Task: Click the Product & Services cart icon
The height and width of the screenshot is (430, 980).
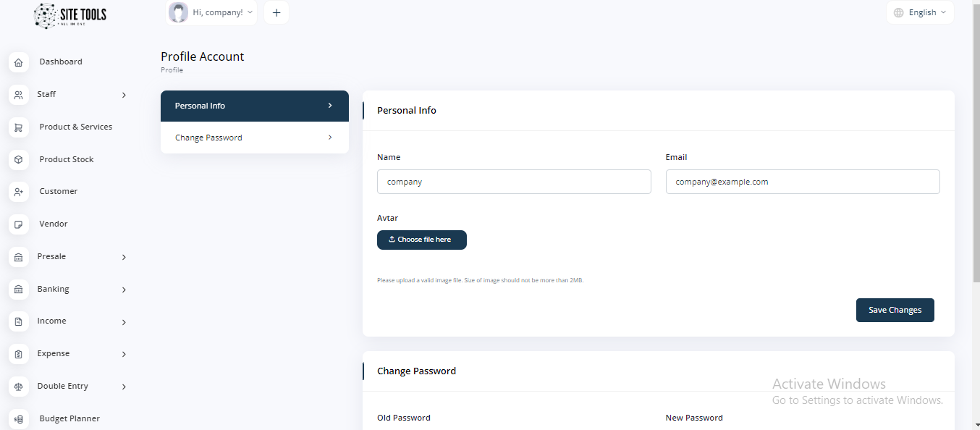Action: point(19,127)
